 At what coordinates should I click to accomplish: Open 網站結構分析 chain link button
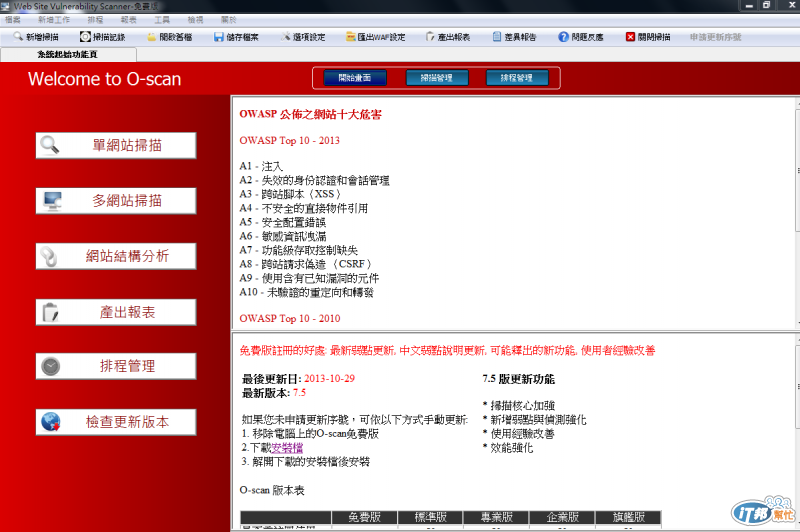pyautogui.click(x=116, y=256)
